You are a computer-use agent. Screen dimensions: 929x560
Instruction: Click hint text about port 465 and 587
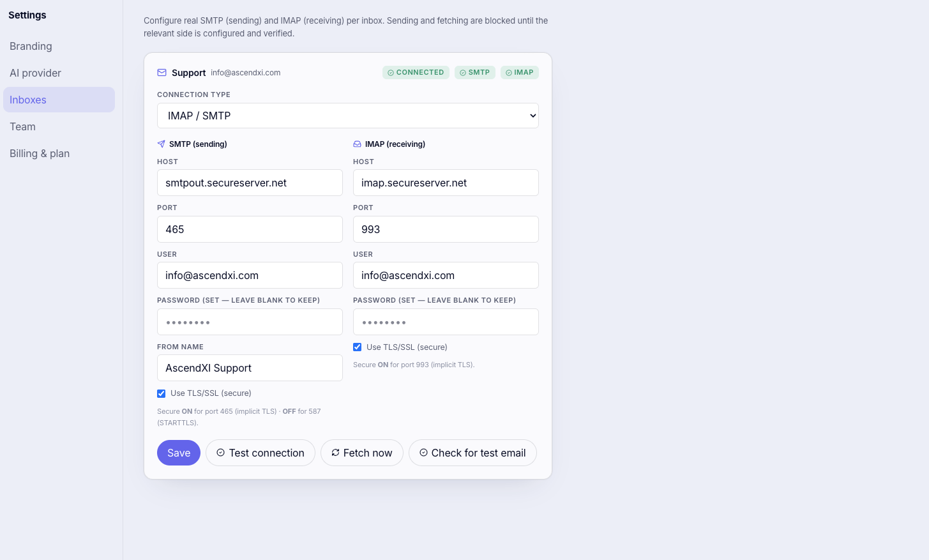239,417
